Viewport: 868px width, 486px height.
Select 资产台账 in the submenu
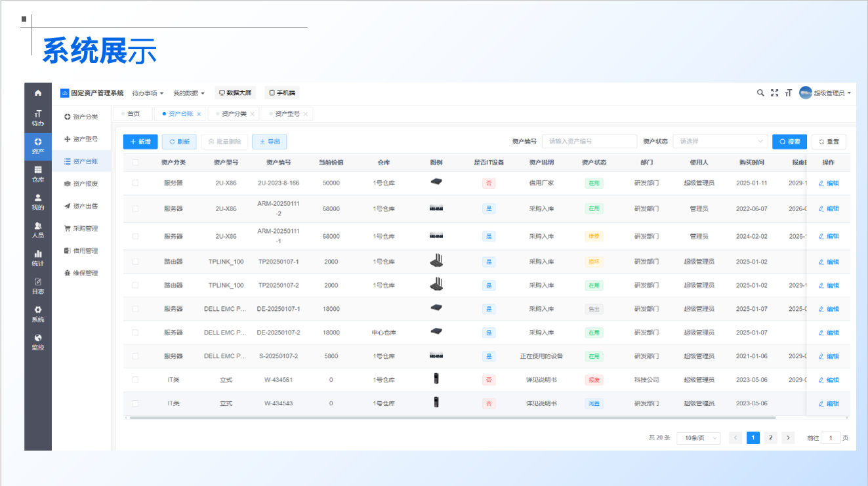pyautogui.click(x=81, y=161)
